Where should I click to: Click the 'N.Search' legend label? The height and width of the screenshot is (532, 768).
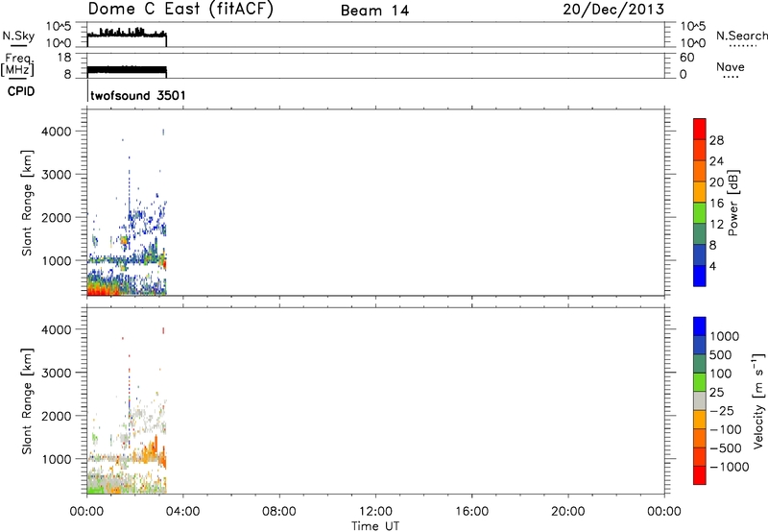click(741, 36)
